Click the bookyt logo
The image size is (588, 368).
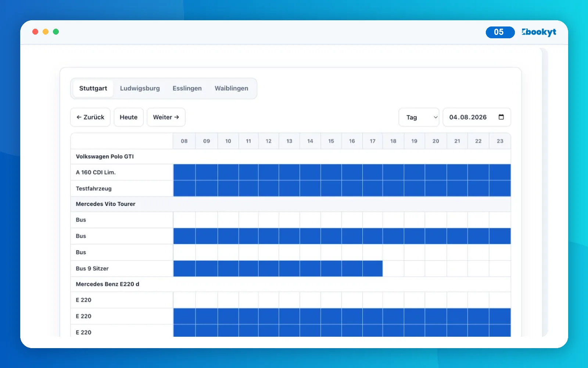[539, 32]
